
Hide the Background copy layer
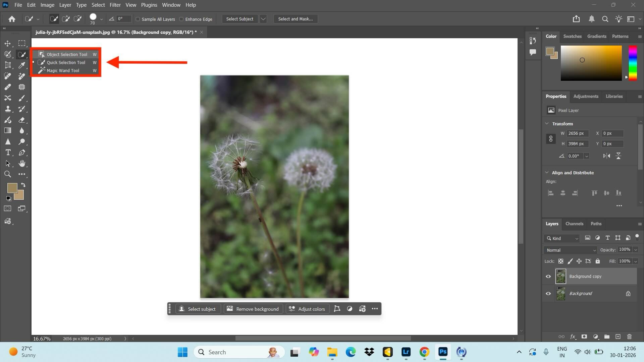point(548,276)
